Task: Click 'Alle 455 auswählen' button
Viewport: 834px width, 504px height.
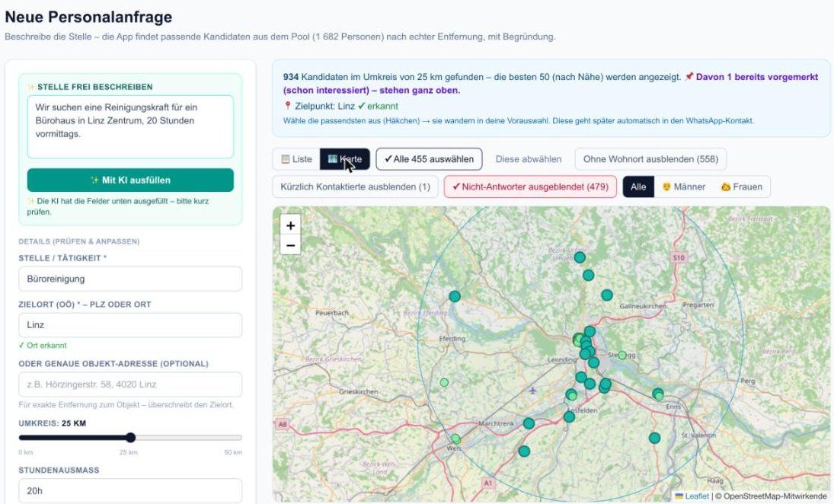Action: coord(430,159)
